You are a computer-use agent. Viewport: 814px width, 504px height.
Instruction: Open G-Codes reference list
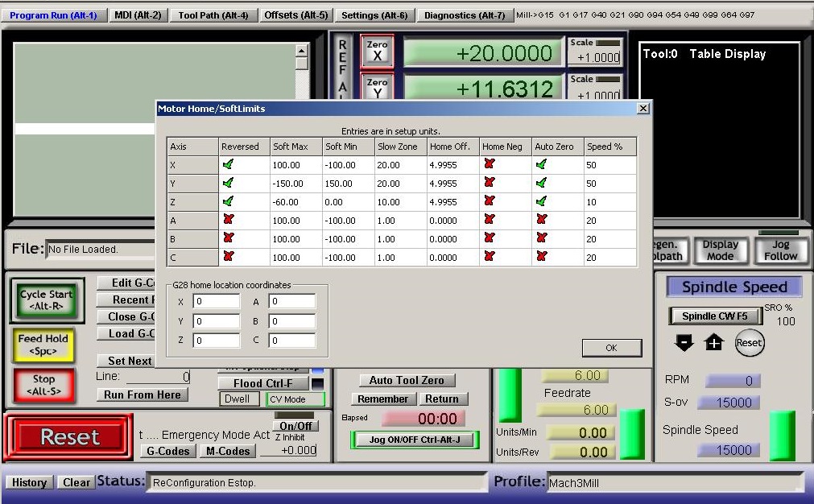click(x=167, y=451)
